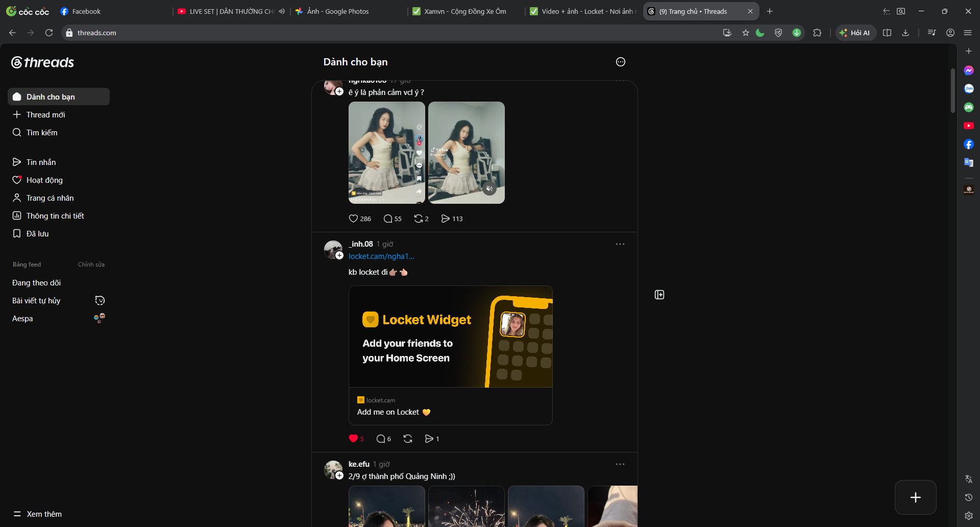
Task: Follow _inh.08 via avatar plus badge
Action: tap(339, 255)
